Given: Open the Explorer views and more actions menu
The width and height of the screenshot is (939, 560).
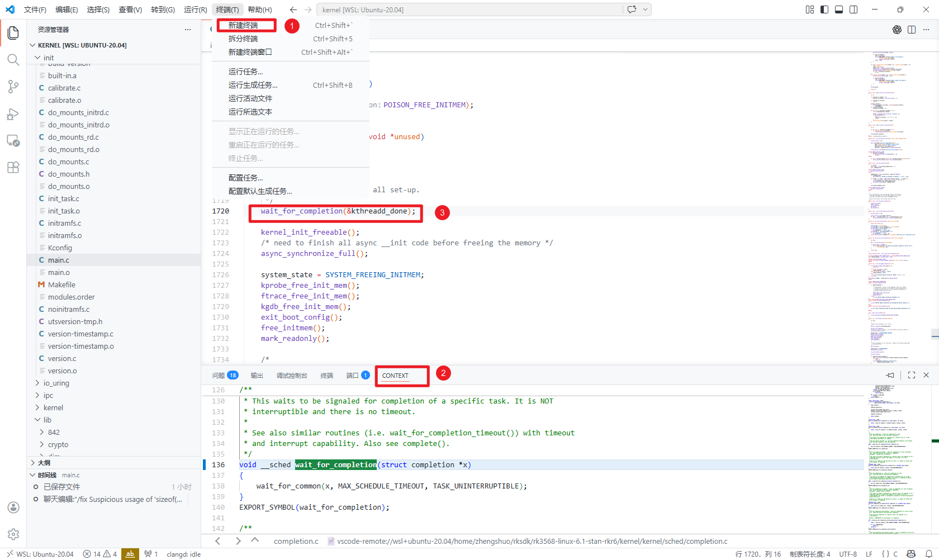Looking at the screenshot, I should pyautogui.click(x=188, y=30).
